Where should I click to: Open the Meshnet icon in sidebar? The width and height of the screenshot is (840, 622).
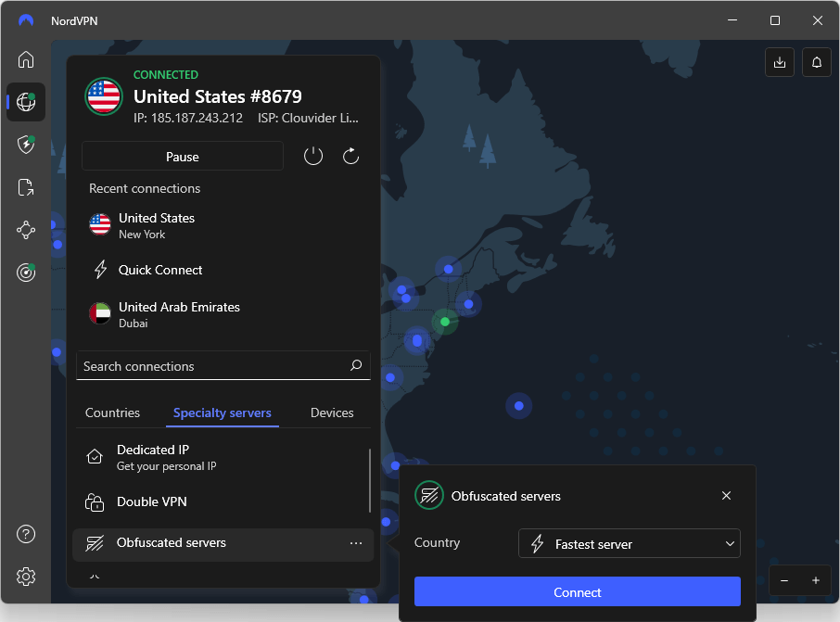pos(26,231)
